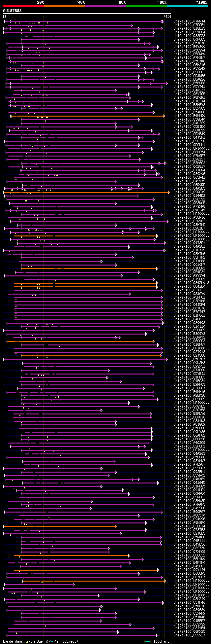Select the UniRef100_Q9Y1I4 label
The width and height of the screenshot is (211, 644).
tap(190, 570)
